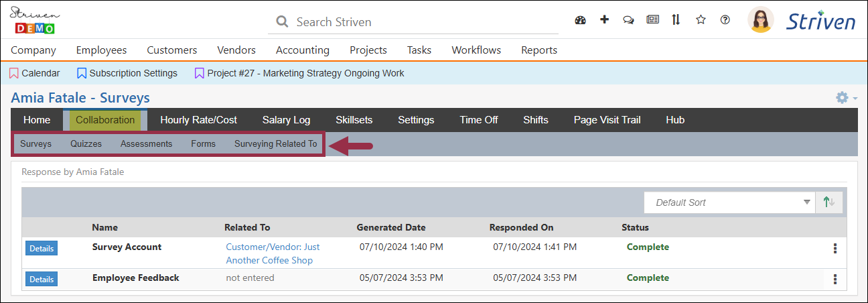868x303 pixels.
Task: Open the Vendors menu
Action: pos(236,50)
